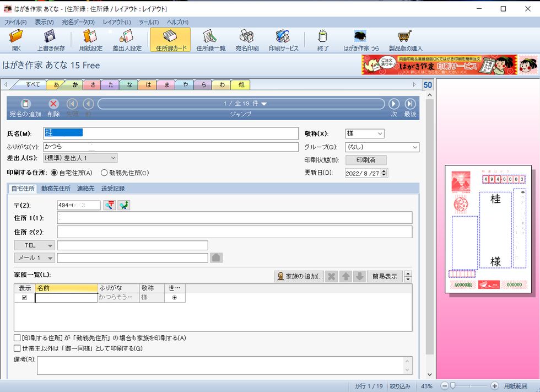Click the zoom slider in status bar

pos(452,386)
